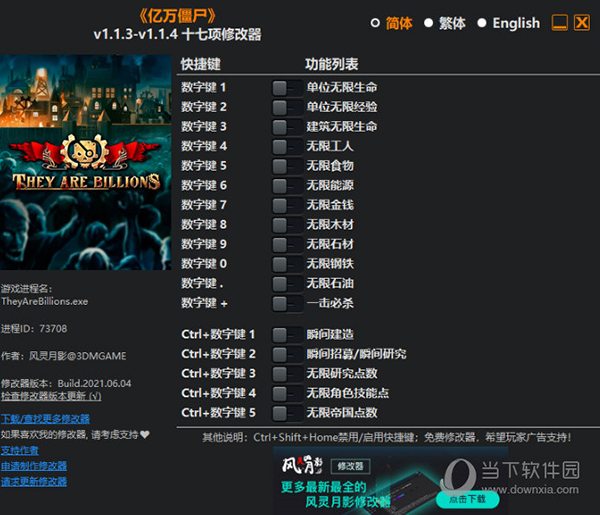The height and width of the screenshot is (515, 600).
Task: Click 修改器版本 Build.2021.06.04 text
Action: [66, 383]
